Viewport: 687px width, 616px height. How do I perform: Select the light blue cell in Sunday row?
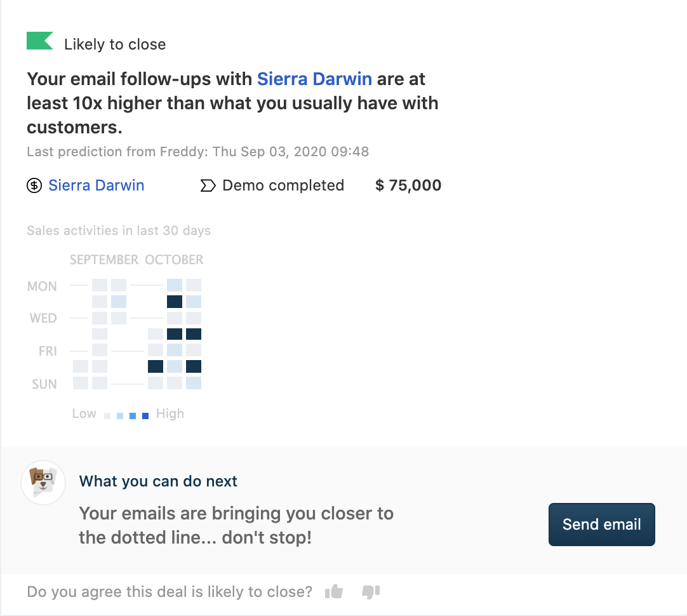tap(194, 383)
